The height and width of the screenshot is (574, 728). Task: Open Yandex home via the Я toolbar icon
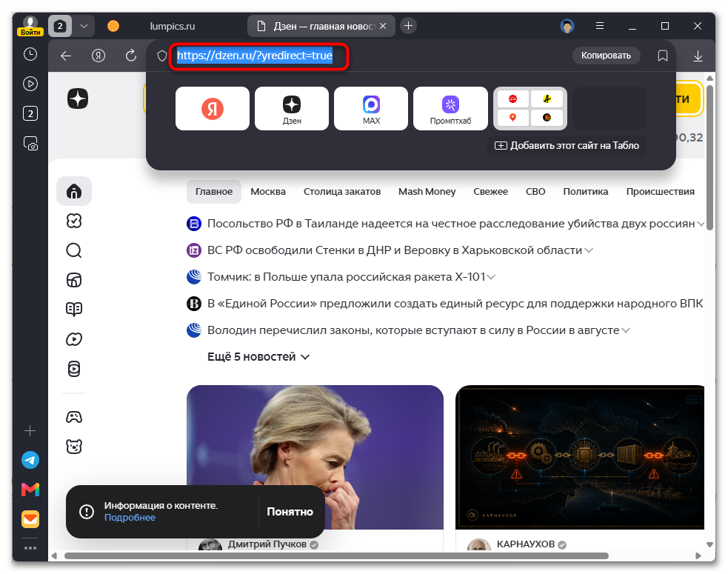coord(98,56)
